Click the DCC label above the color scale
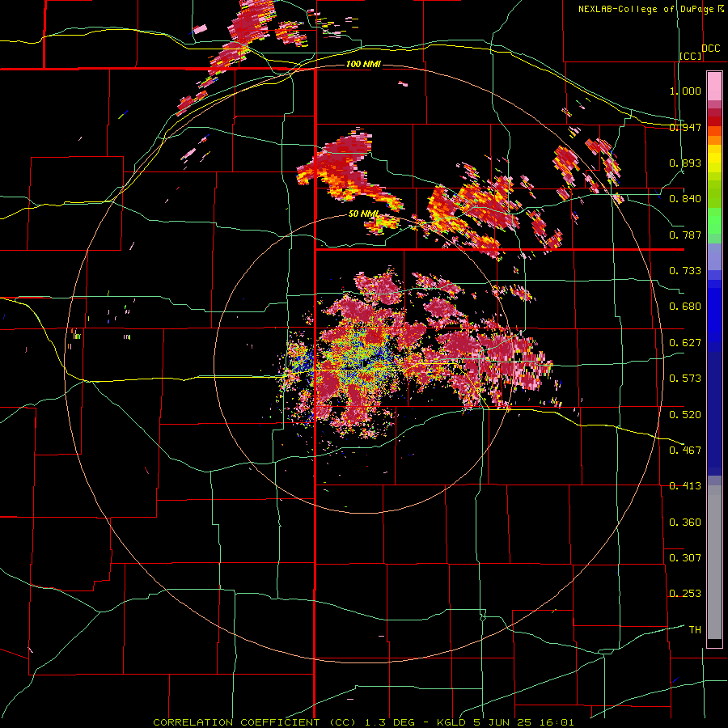 711,49
